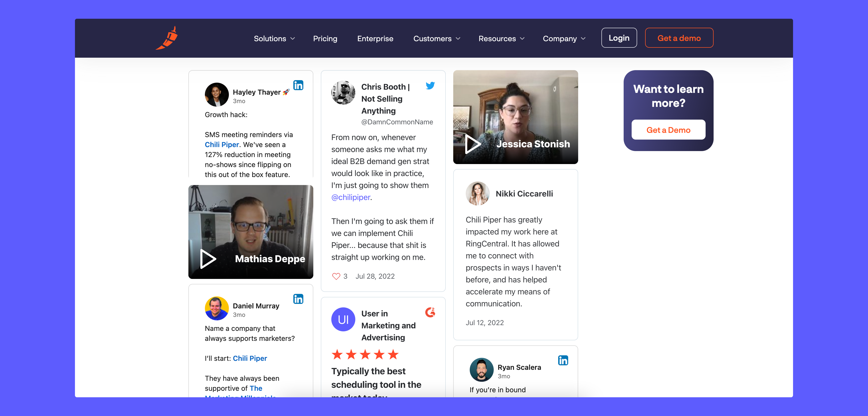Click Get a Demo in the learn more card
868x416 pixels.
click(x=668, y=130)
